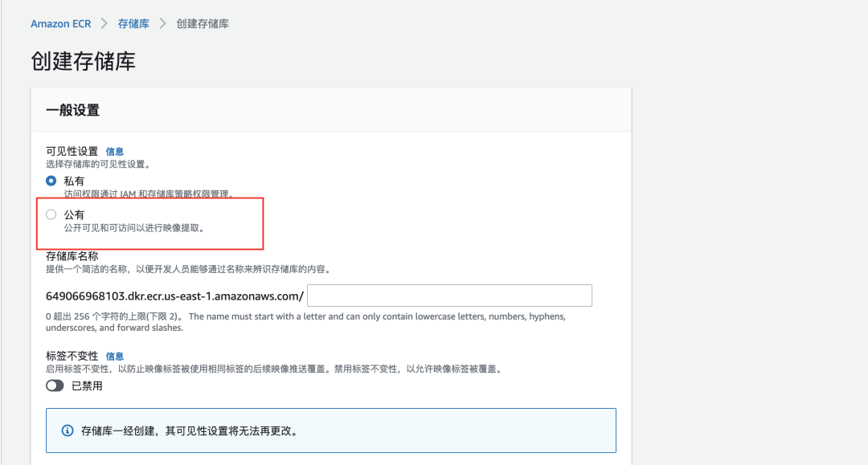Click the 公有 label to select public visibility
Viewport: 868px width, 465px height.
(74, 214)
